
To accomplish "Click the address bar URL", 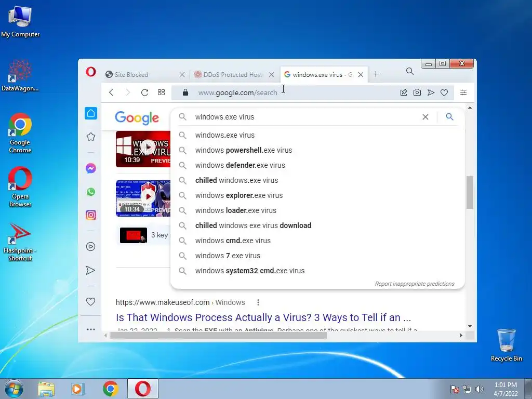I will pyautogui.click(x=237, y=92).
